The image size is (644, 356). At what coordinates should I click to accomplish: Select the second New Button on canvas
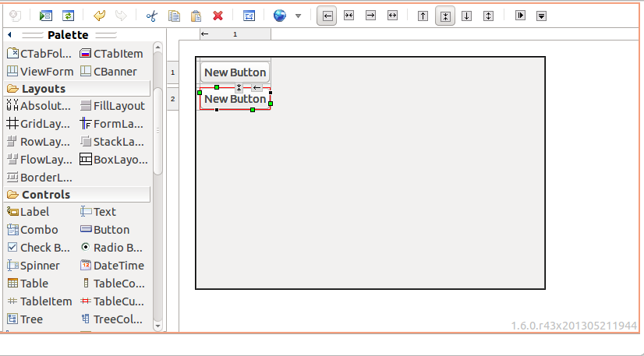coord(235,99)
